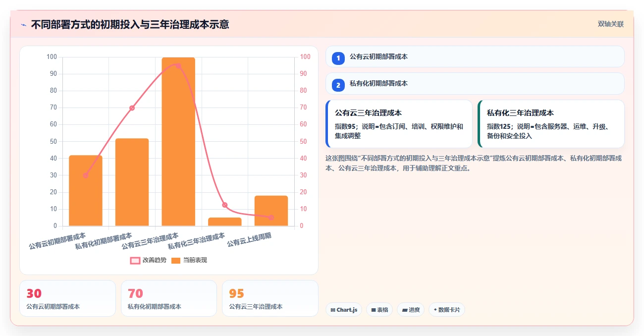Image resolution: width=644 pixels, height=336 pixels.
Task: Click the line point at peak 95
Action: [x=178, y=65]
